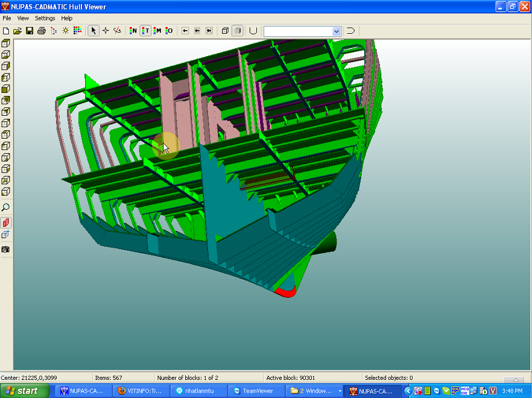Save using the floppy disk icon
The width and height of the screenshot is (532, 398).
(30, 31)
